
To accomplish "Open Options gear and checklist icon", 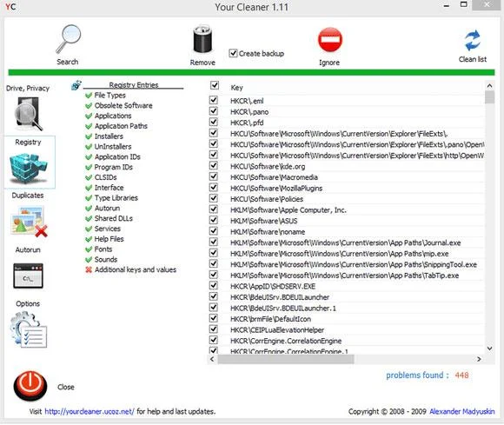I will (29, 330).
